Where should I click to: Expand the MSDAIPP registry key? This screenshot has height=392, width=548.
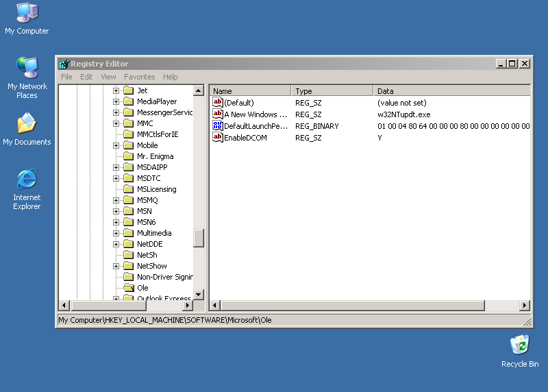(x=116, y=167)
